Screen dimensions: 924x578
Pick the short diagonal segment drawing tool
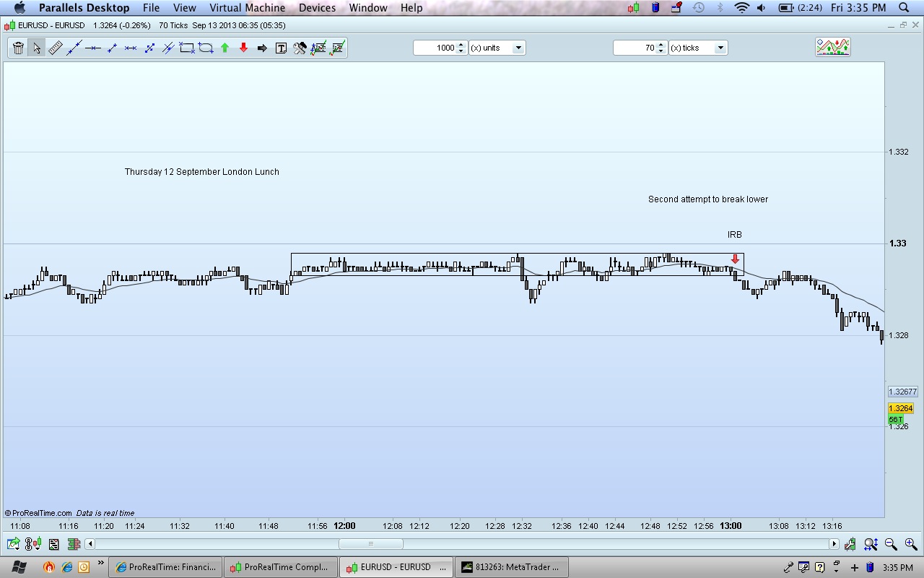coord(112,48)
